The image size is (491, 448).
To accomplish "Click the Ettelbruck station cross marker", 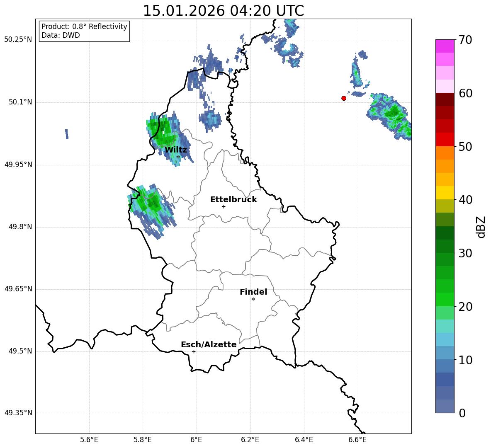I will (x=224, y=206).
